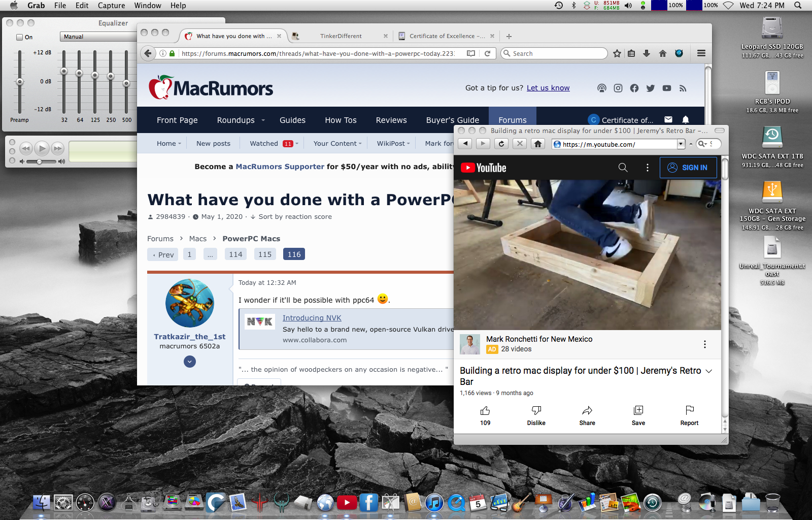This screenshot has width=812, height=520.
Task: Go to page 114 of the thread
Action: pos(235,254)
